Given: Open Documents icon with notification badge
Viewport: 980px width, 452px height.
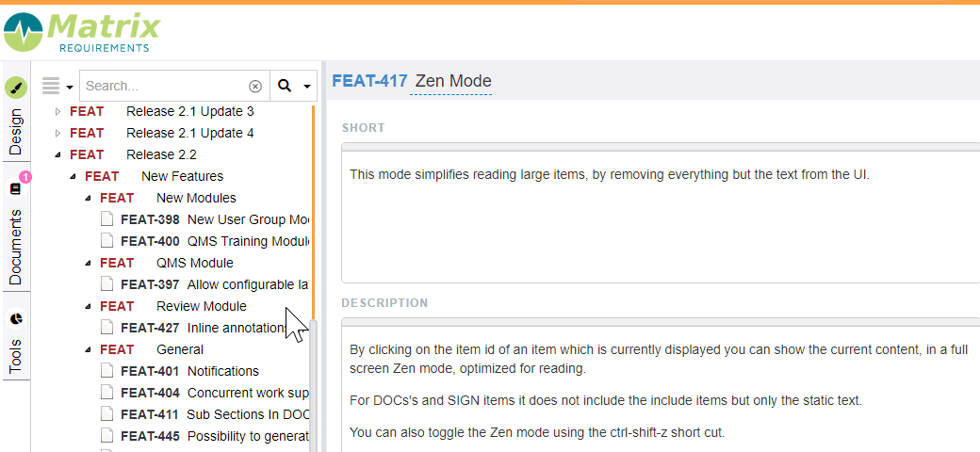Looking at the screenshot, I should coord(17,188).
